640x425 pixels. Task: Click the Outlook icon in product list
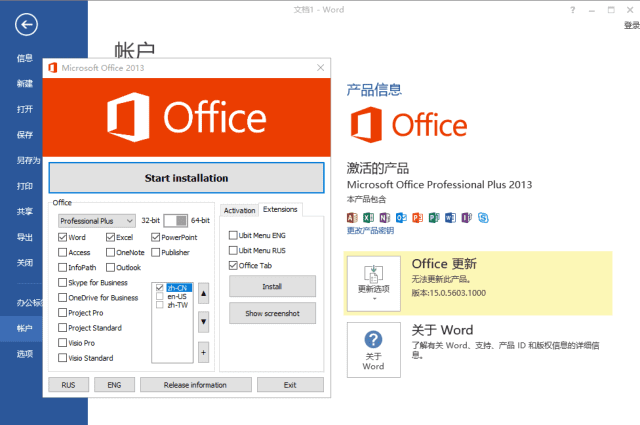[401, 218]
